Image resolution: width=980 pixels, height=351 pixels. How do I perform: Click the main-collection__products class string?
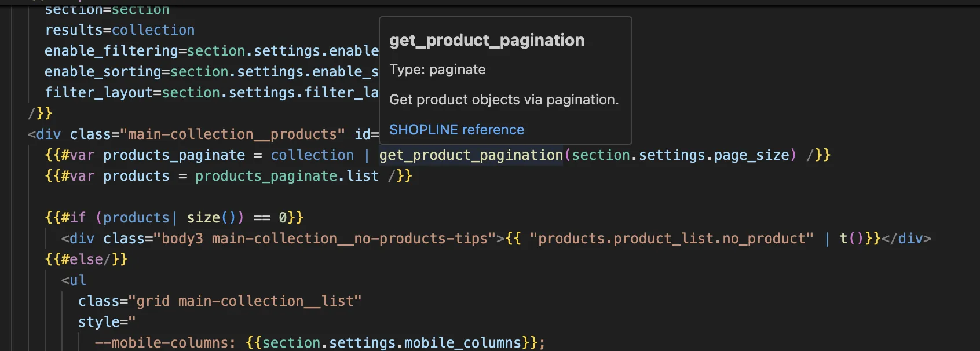[x=236, y=134]
